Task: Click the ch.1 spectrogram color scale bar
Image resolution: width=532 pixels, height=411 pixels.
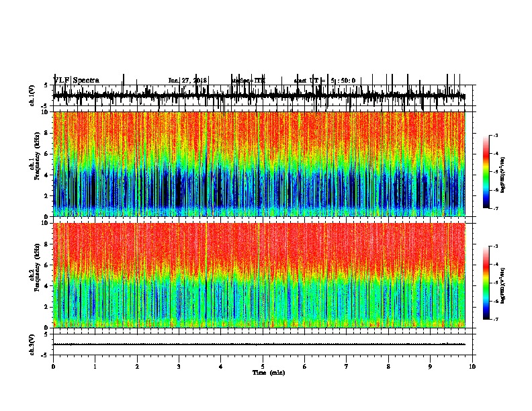Action: 486,172
